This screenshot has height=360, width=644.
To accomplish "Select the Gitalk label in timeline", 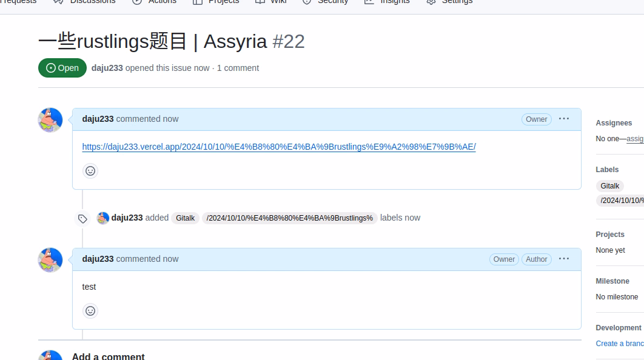I will pyautogui.click(x=185, y=218).
